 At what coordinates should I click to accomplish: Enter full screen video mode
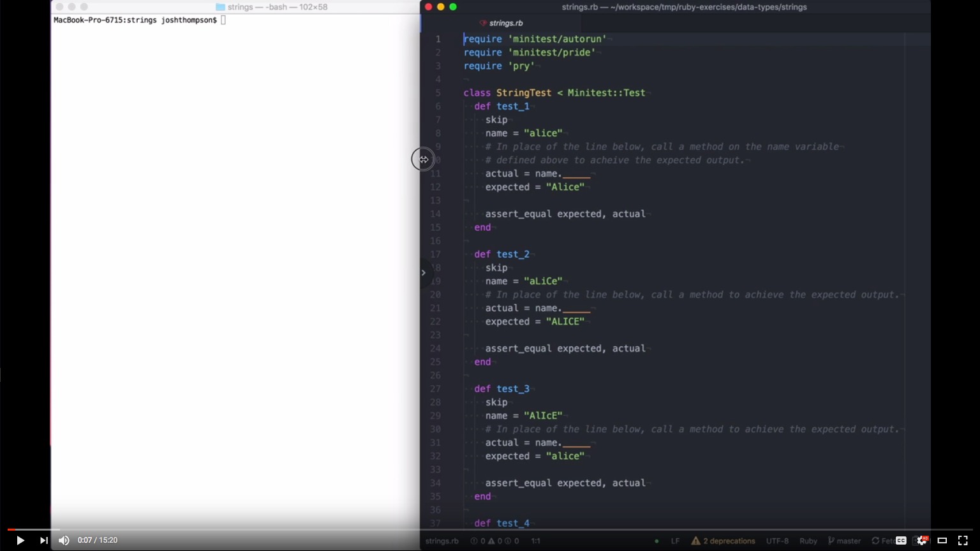coord(963,540)
